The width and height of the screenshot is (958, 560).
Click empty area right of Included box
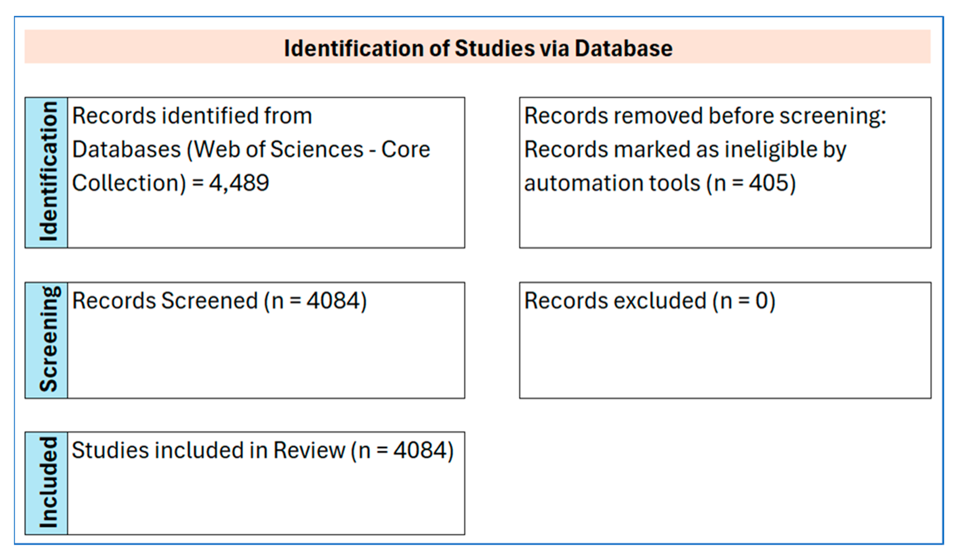coord(703,483)
